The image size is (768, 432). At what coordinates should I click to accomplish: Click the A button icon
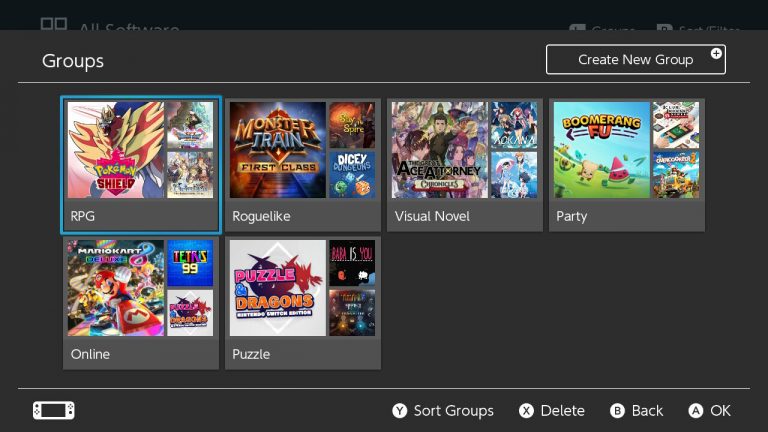pyautogui.click(x=696, y=410)
